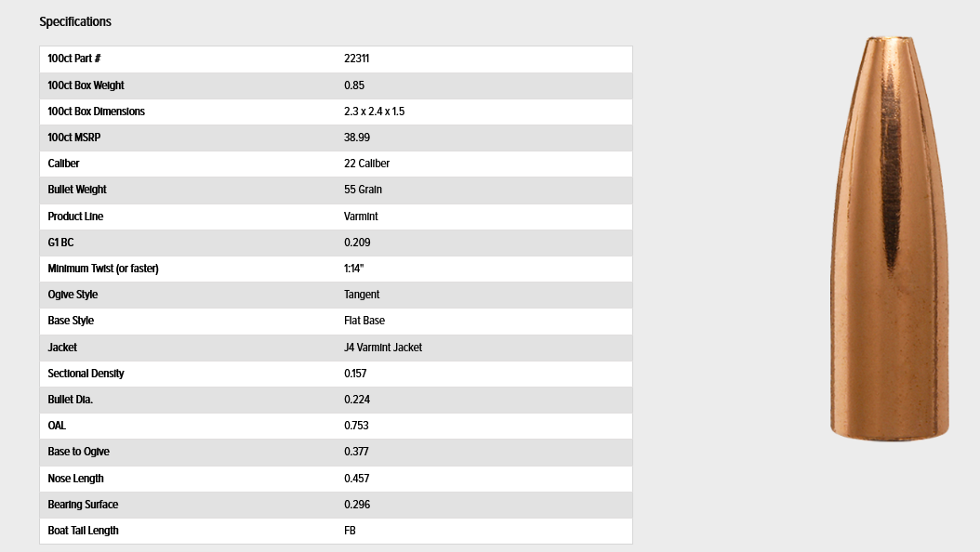
Task: Click the Boat Tail Length value FB
Action: 350,531
